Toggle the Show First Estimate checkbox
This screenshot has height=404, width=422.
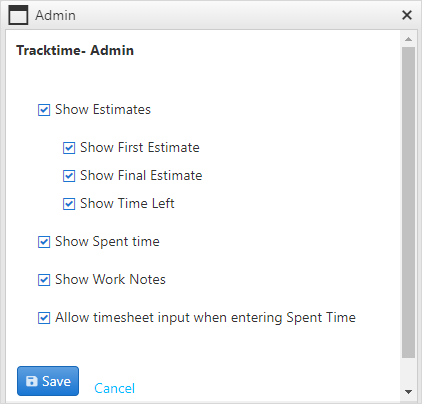[69, 148]
